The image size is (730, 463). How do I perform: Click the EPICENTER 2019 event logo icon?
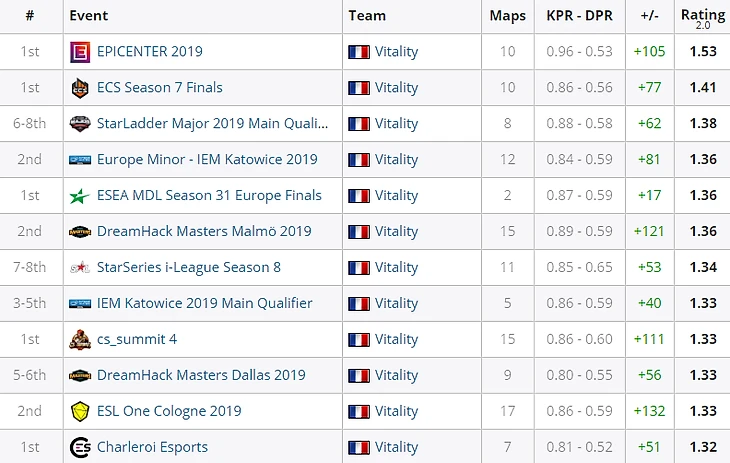[80, 52]
